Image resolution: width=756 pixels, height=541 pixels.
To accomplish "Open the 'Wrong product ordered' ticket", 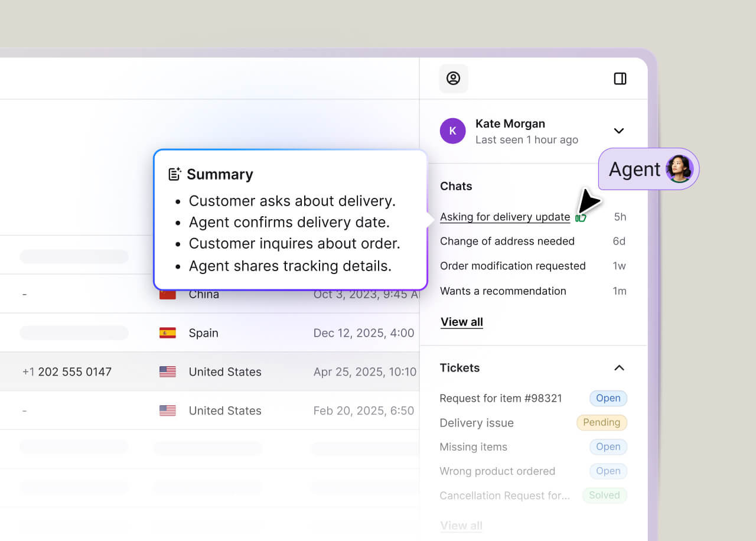I will [497, 471].
